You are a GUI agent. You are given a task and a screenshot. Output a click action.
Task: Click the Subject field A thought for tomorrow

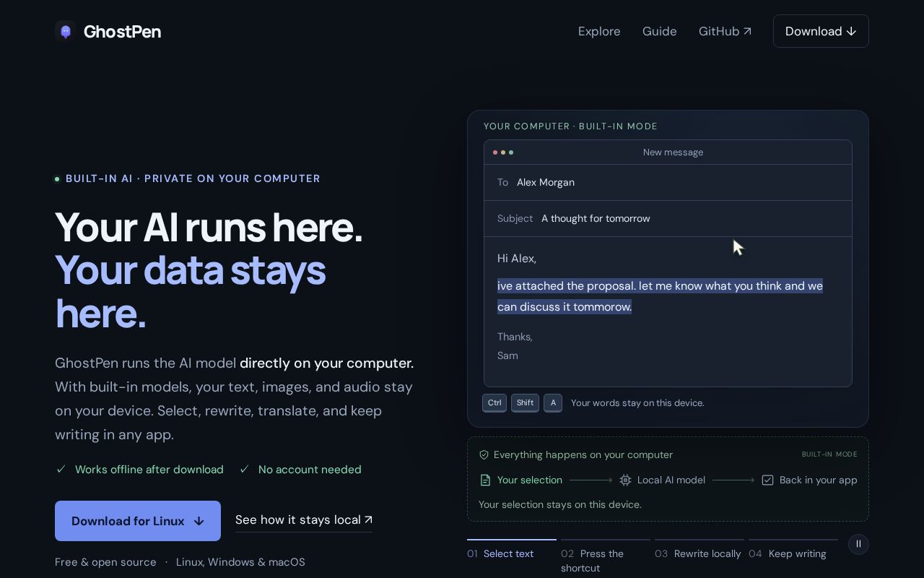668,219
